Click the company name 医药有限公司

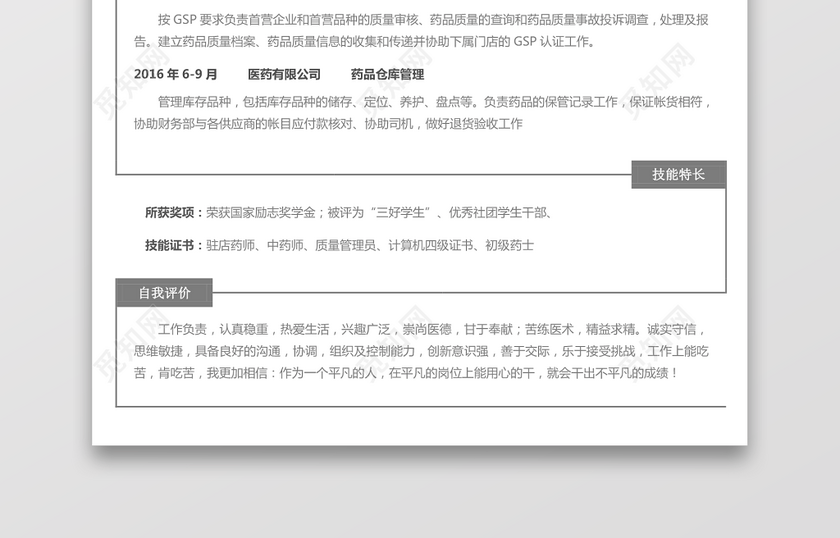click(284, 74)
